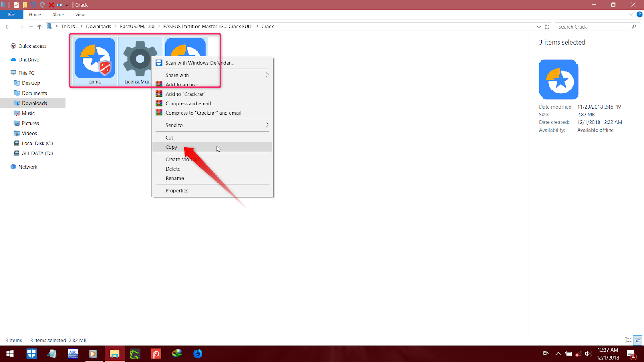This screenshot has width=644, height=362.
Task: Open the Windows Start button
Action: (10, 354)
